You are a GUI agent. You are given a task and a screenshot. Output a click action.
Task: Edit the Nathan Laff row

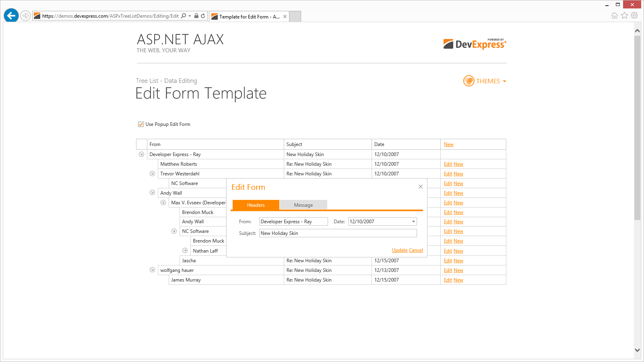tap(448, 251)
